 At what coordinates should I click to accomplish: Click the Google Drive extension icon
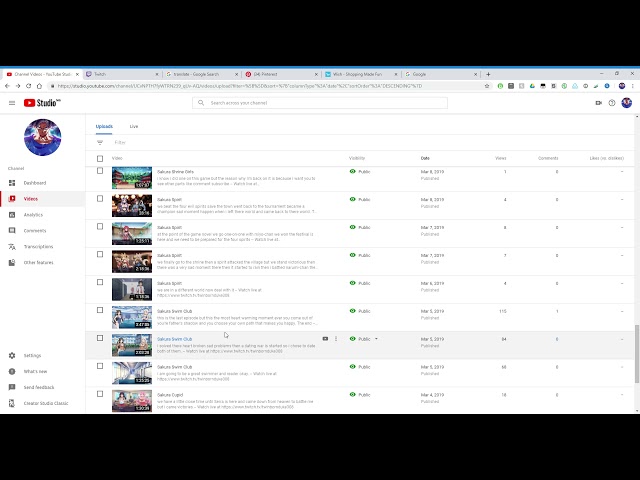[532, 86]
